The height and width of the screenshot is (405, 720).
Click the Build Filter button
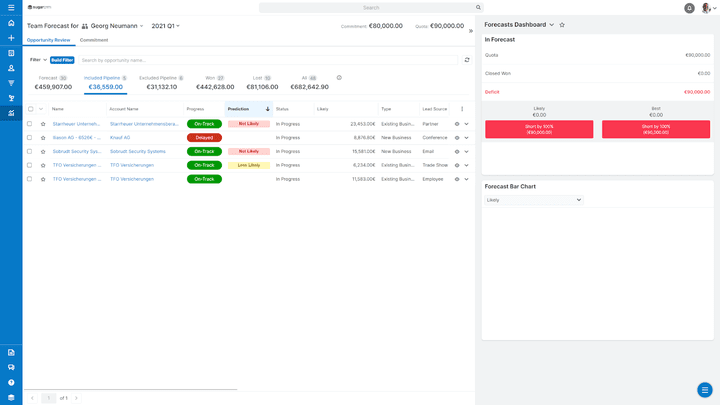click(x=62, y=60)
